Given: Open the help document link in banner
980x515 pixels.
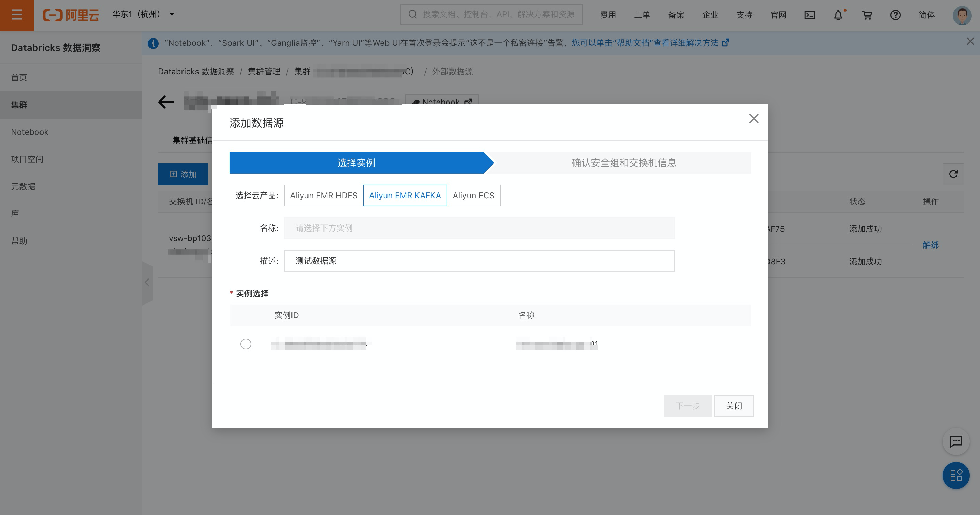Looking at the screenshot, I should pyautogui.click(x=650, y=43).
